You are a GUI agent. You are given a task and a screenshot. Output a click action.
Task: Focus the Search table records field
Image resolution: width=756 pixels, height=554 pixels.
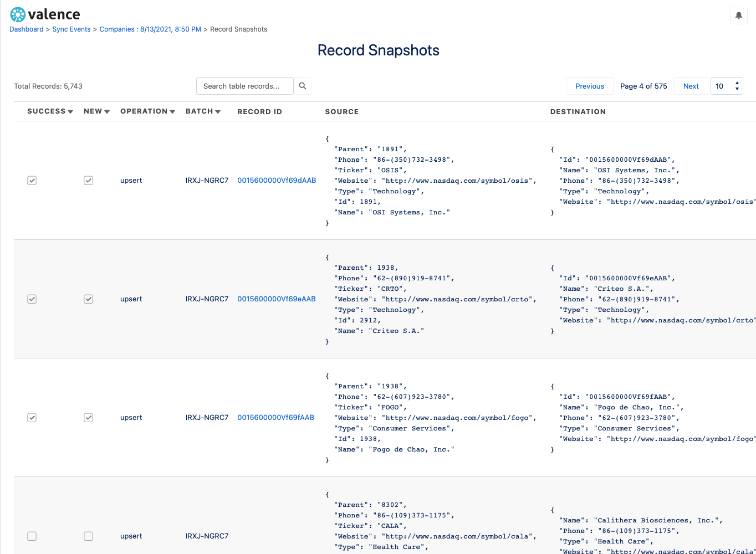tap(245, 86)
